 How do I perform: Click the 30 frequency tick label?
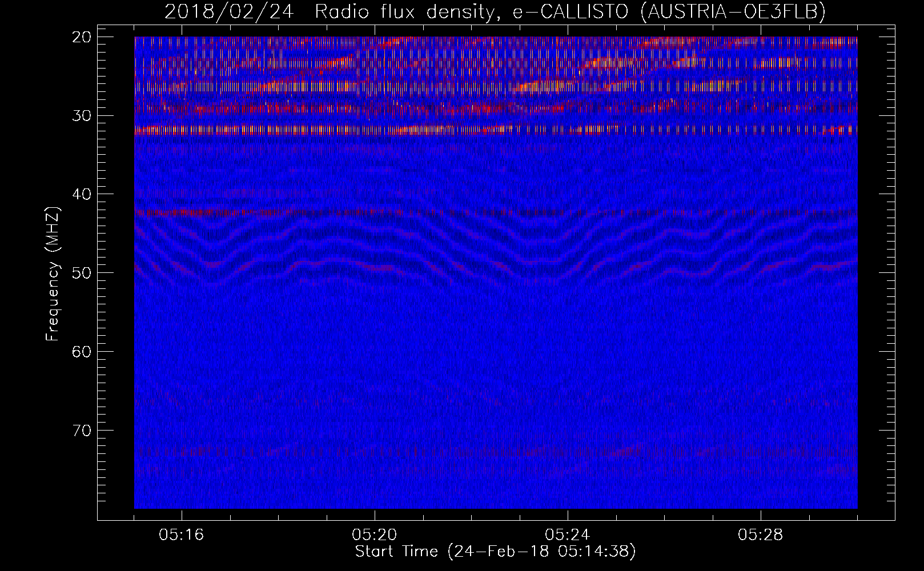tap(82, 116)
